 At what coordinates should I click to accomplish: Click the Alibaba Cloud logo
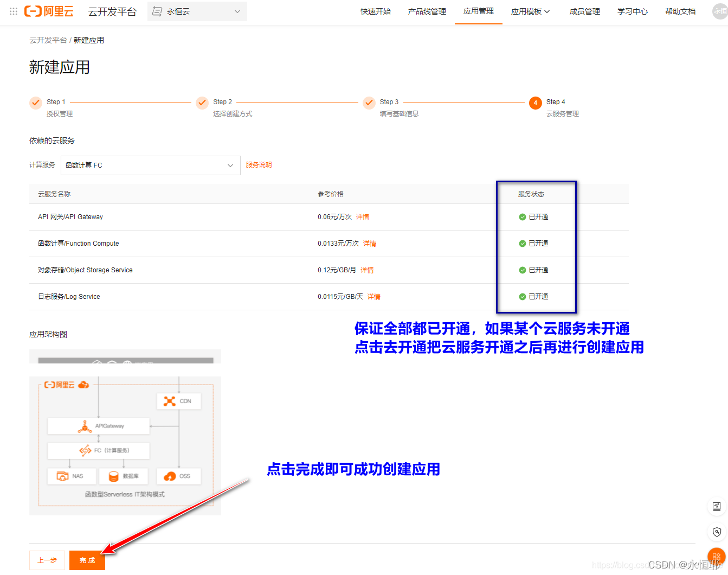coord(49,11)
